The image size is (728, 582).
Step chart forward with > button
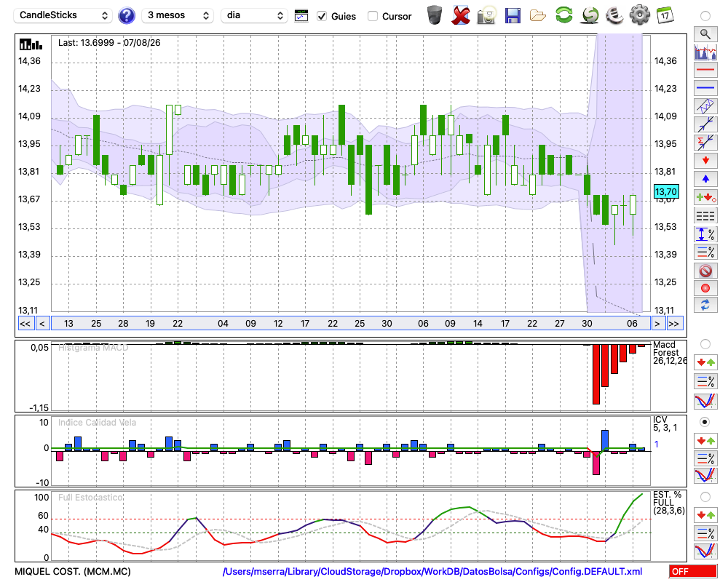coord(657,324)
